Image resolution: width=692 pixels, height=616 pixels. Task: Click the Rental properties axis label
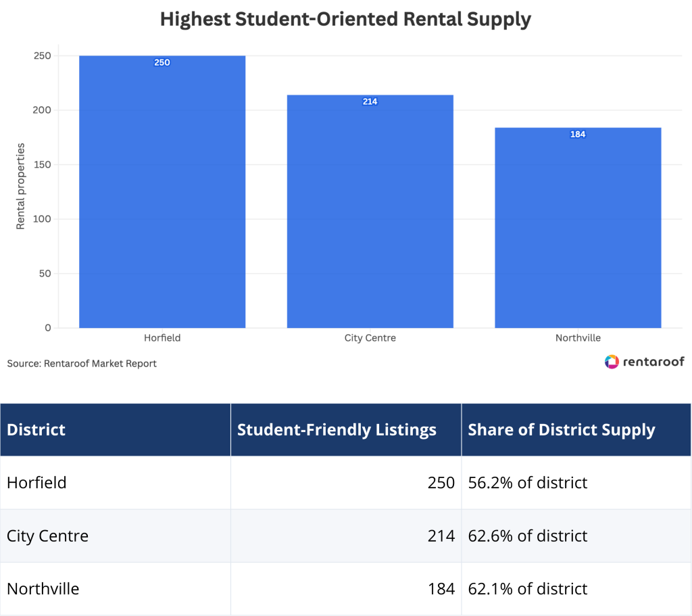[x=20, y=187]
